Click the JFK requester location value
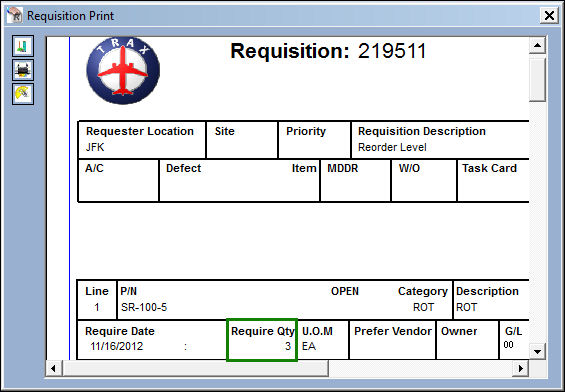The width and height of the screenshot is (565, 392). pyautogui.click(x=95, y=147)
